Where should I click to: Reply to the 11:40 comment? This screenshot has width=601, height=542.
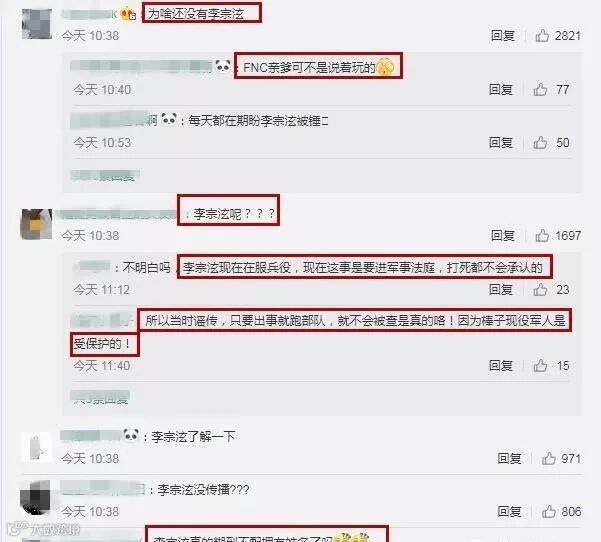pyautogui.click(x=501, y=366)
